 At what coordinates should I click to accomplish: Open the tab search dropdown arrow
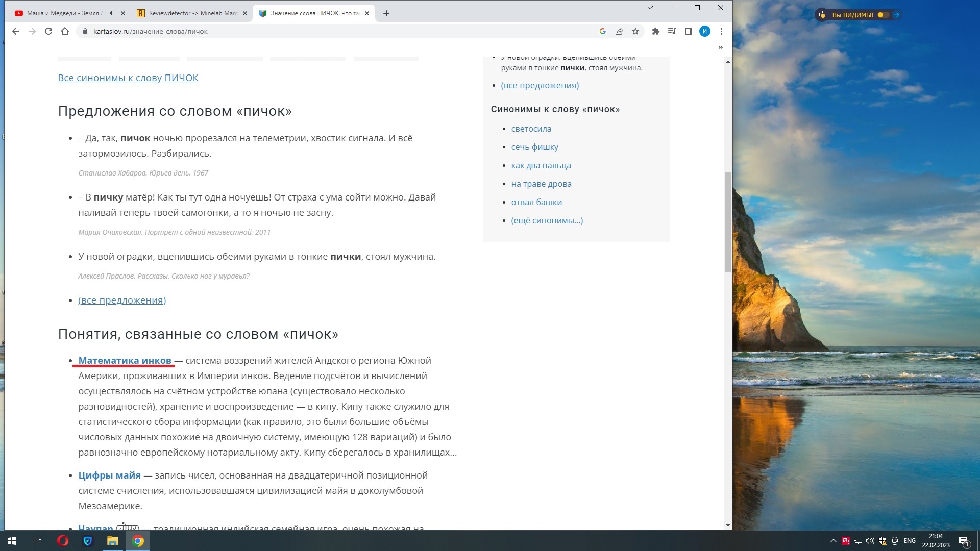(650, 8)
